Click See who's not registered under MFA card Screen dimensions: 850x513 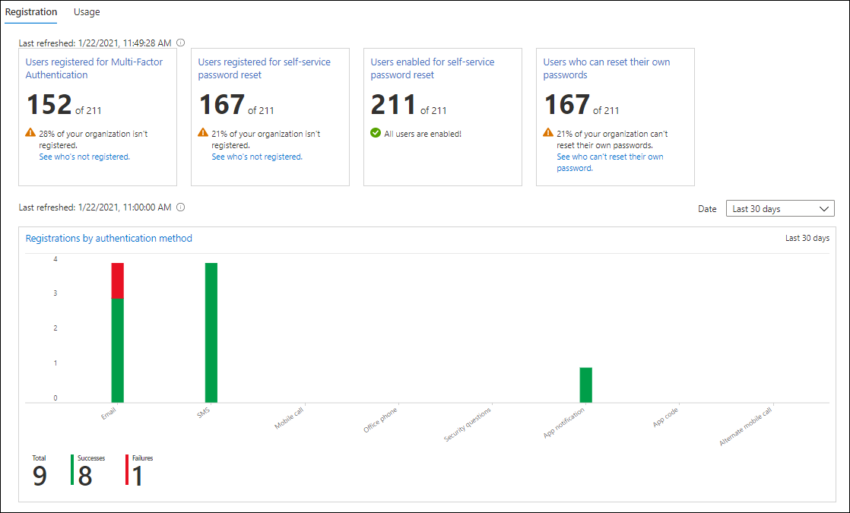[x=85, y=157]
